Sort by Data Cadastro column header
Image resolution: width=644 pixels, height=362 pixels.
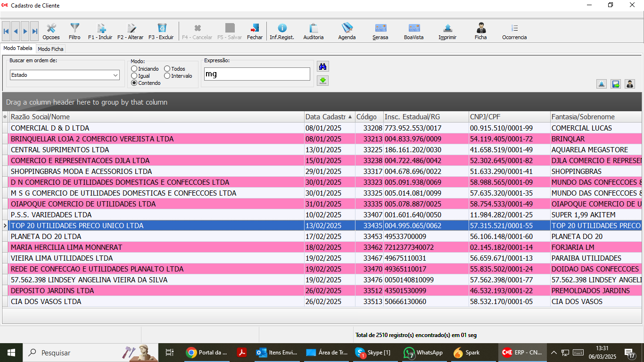tap(326, 117)
